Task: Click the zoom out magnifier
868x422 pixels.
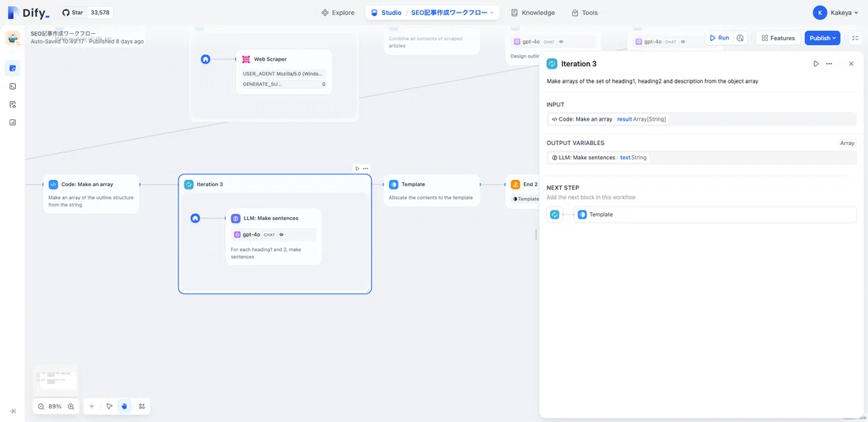Action: tap(41, 406)
